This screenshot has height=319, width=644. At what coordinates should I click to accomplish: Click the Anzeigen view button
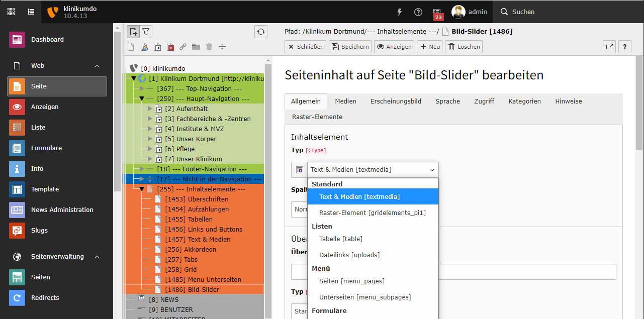click(394, 47)
